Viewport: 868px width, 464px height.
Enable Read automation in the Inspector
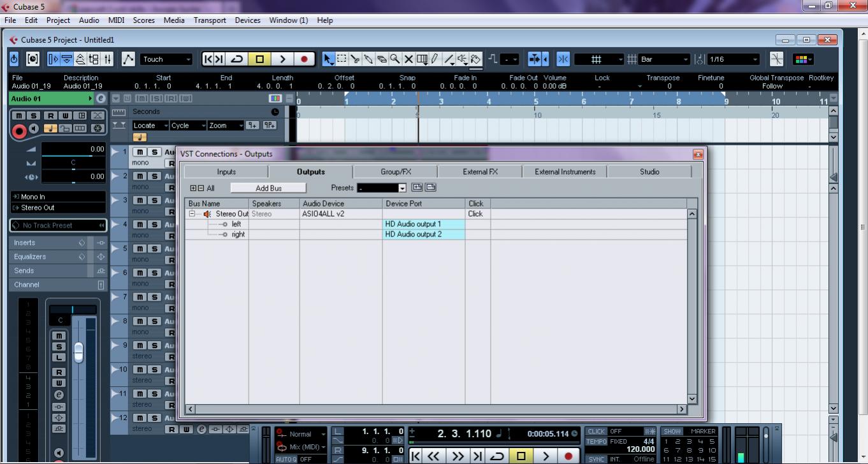click(50, 115)
